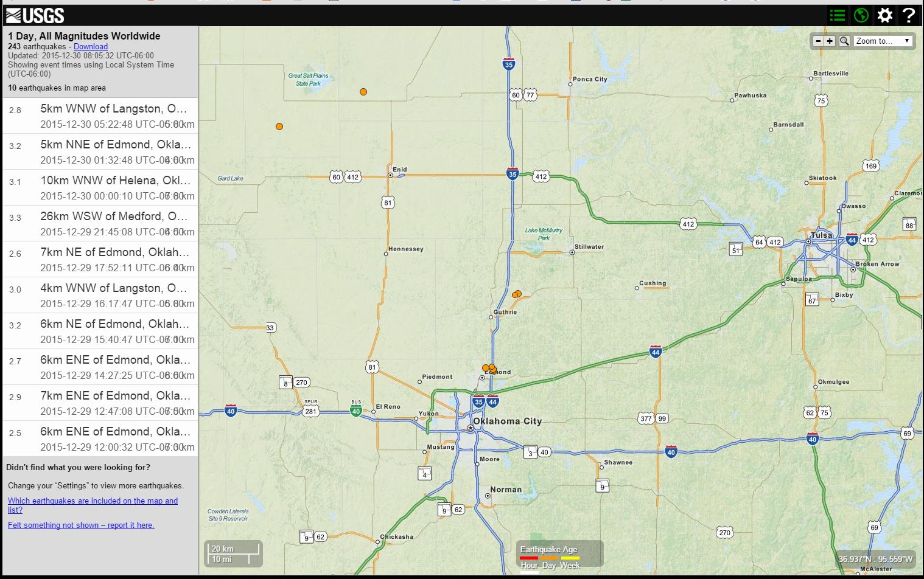Viewport: 924px width, 579px height.
Task: Click the Download link for earthquakes
Action: pos(91,46)
